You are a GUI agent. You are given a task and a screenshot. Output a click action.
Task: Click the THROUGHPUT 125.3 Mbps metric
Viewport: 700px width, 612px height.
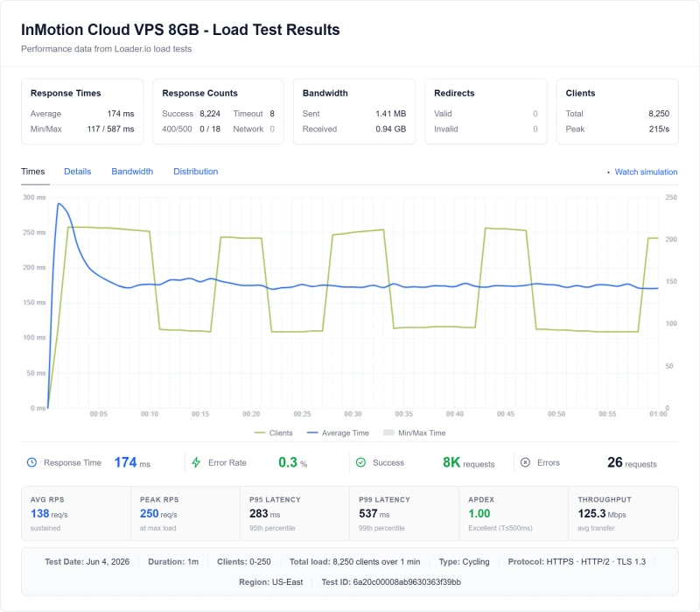(x=623, y=513)
